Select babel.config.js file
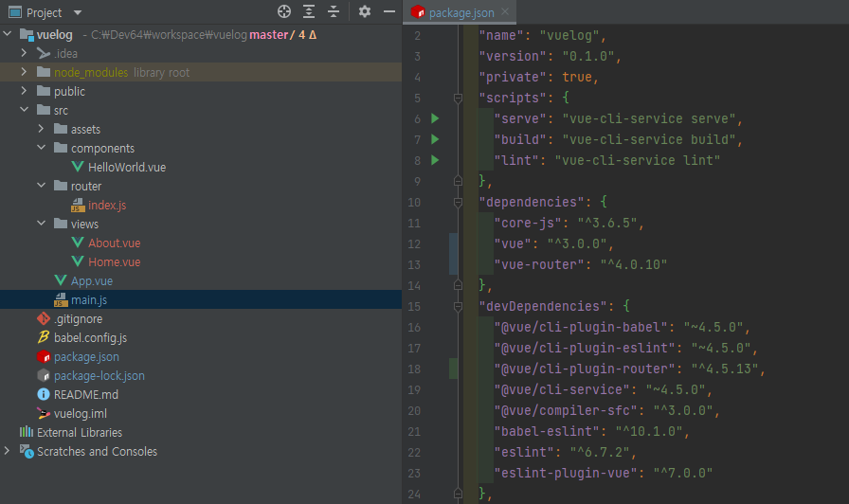The width and height of the screenshot is (849, 504). point(90,338)
